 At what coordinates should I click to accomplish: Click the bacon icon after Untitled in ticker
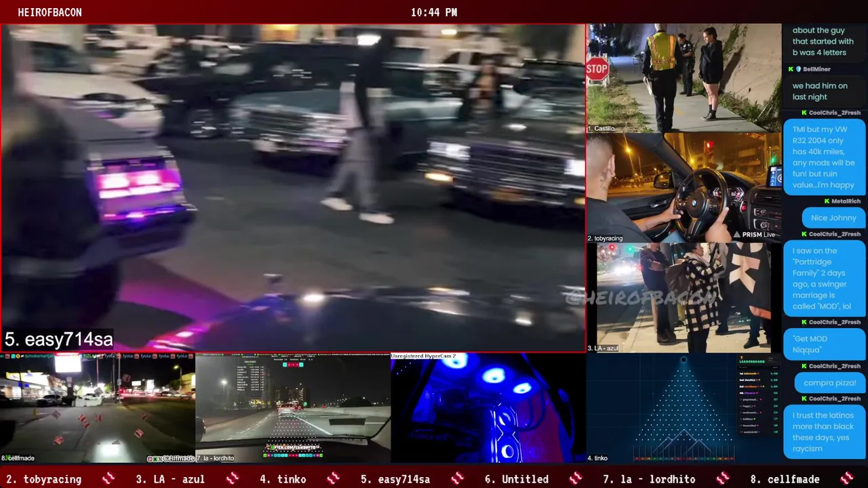click(576, 479)
